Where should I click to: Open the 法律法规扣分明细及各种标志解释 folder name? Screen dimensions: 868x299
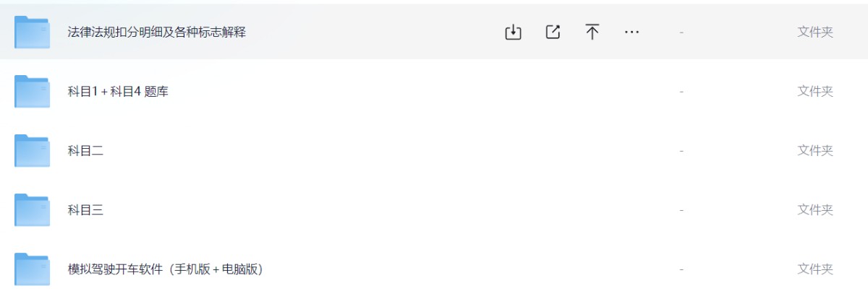pyautogui.click(x=156, y=32)
